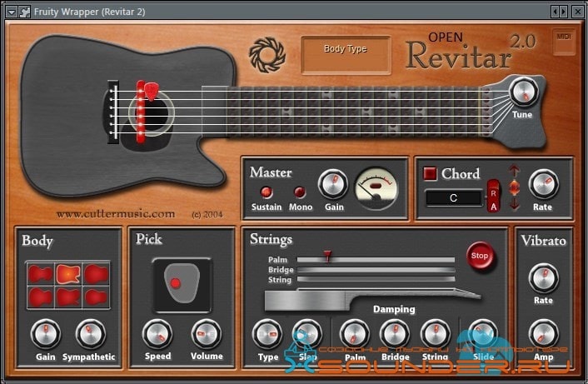Open the Fruity Wrapper dropdown menu arrow
This screenshot has width=588, height=384.
click(x=12, y=12)
